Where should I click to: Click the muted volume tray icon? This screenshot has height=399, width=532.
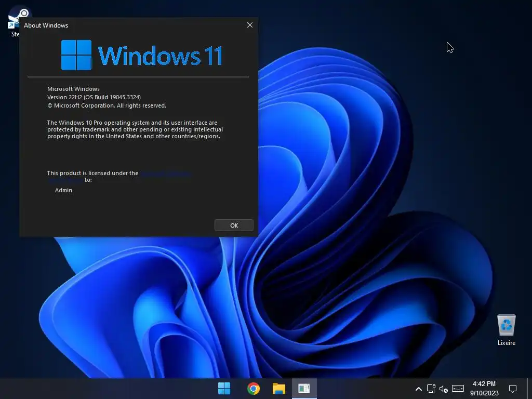(x=444, y=389)
